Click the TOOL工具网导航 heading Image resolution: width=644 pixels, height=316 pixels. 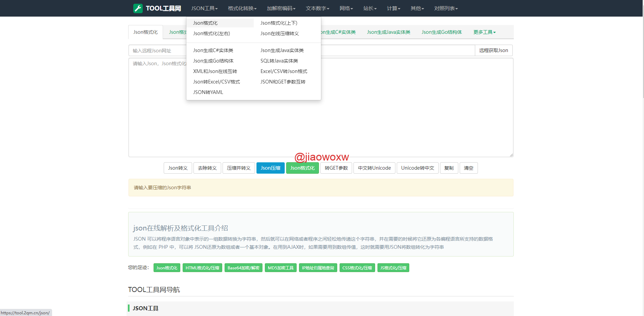[x=154, y=290]
